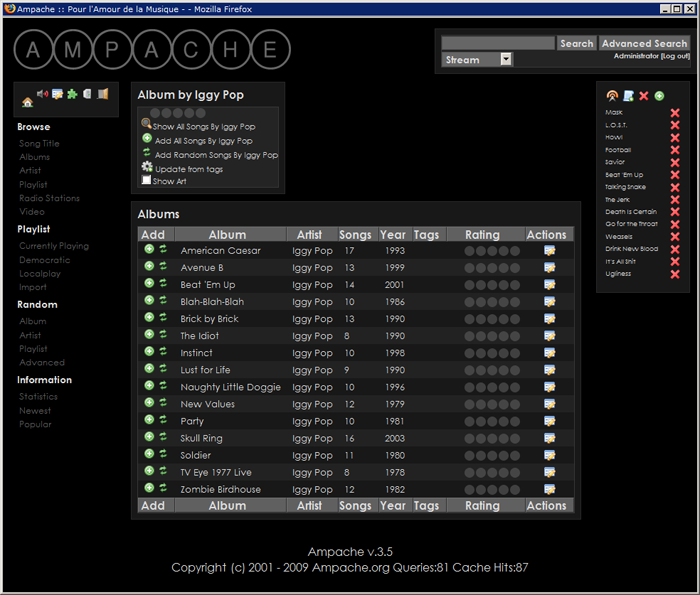This screenshot has width=700, height=595.
Task: Open Popular under Information
Action: [35, 424]
